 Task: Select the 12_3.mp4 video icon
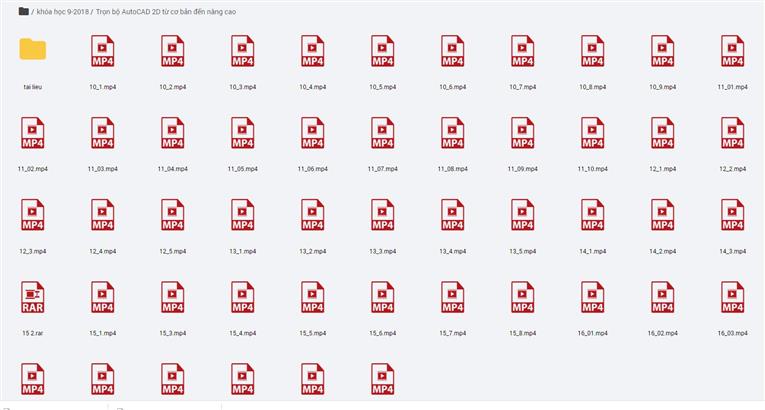tap(33, 214)
